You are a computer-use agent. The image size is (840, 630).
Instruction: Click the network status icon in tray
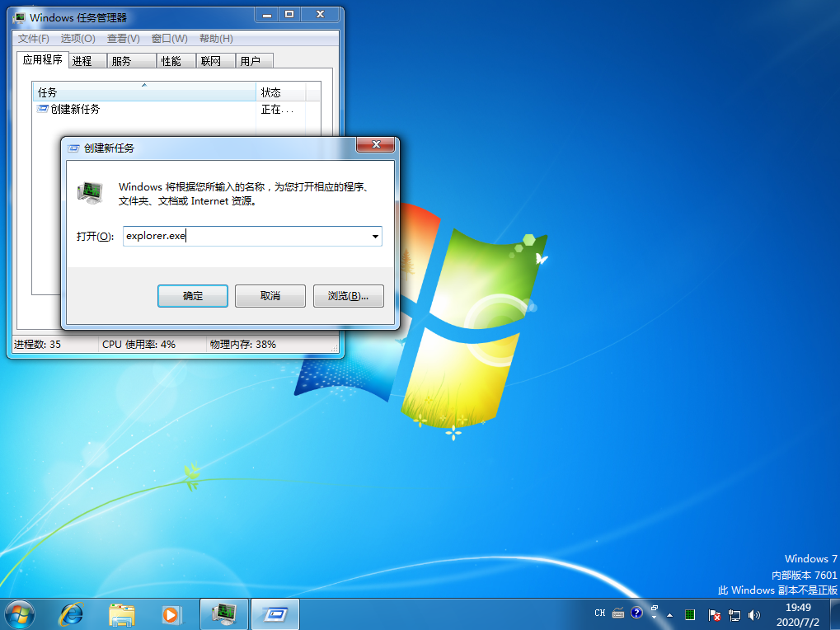(734, 614)
